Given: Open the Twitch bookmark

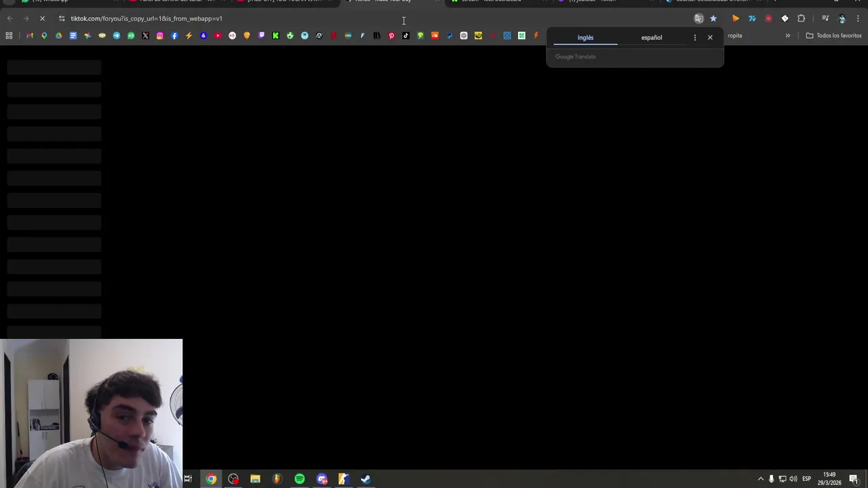Looking at the screenshot, I should click(x=261, y=35).
